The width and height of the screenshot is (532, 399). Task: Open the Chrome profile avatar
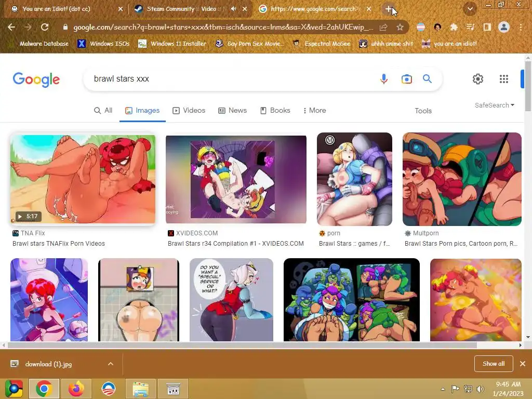pos(504,27)
